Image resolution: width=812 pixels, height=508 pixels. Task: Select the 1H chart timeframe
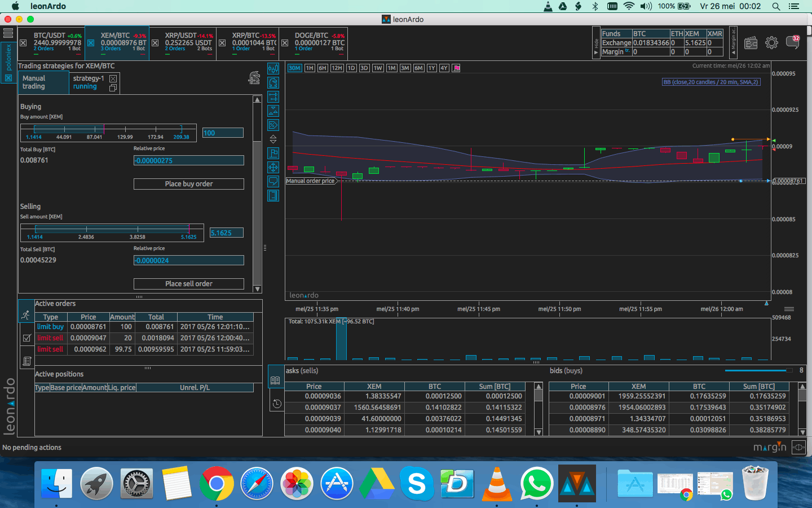tap(310, 68)
